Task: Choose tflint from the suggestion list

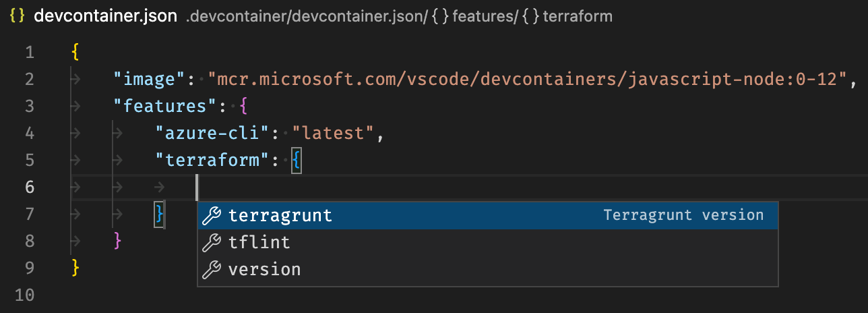Action: click(259, 242)
